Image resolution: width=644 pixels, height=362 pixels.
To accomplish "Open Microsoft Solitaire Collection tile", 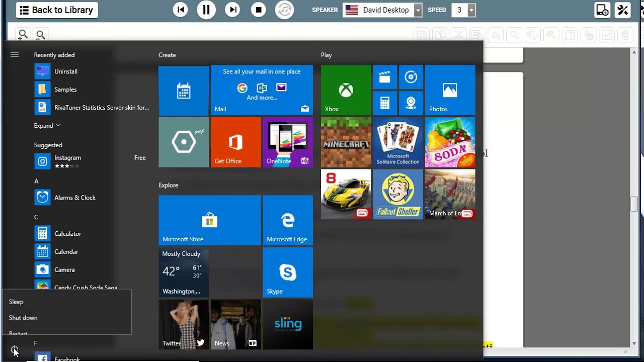I will [x=398, y=142].
